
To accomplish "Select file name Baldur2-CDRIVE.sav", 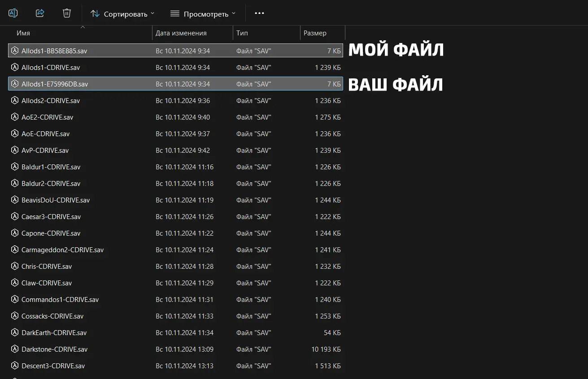I will coord(51,184).
